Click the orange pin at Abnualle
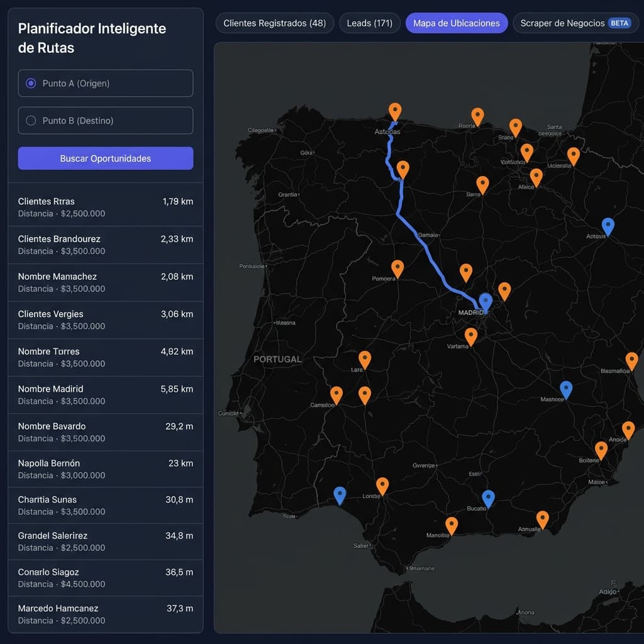Viewport: 644px width, 644px height. [x=542, y=520]
